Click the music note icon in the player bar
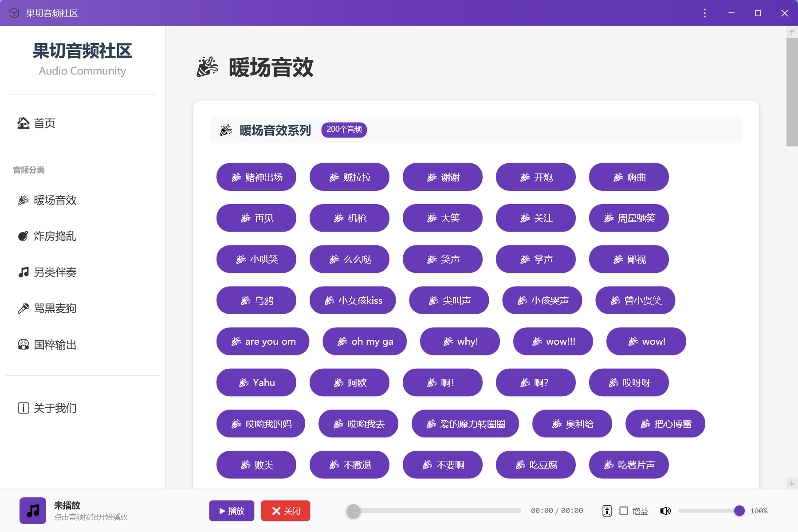798x532 pixels. 32,510
